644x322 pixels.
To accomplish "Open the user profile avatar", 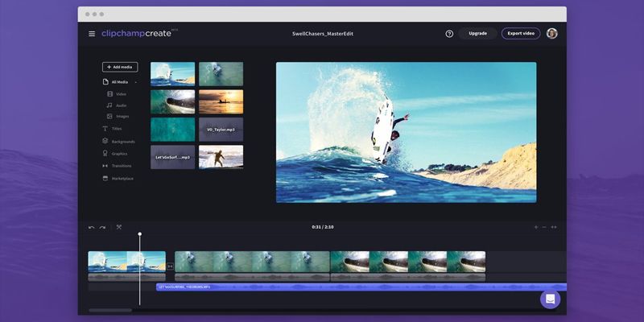I will (551, 34).
